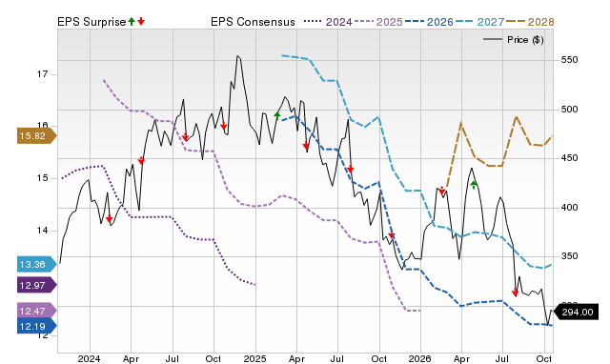Select the 2025 EPS consensus legend entry
The image size is (610, 364).
[x=378, y=22]
